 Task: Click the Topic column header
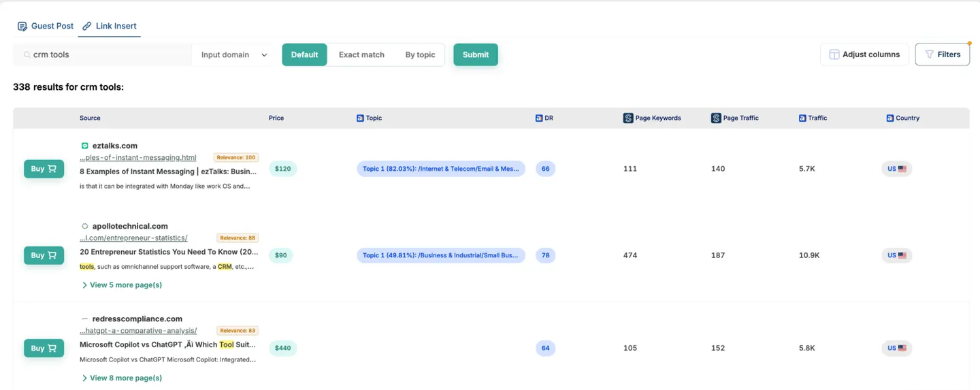(374, 118)
